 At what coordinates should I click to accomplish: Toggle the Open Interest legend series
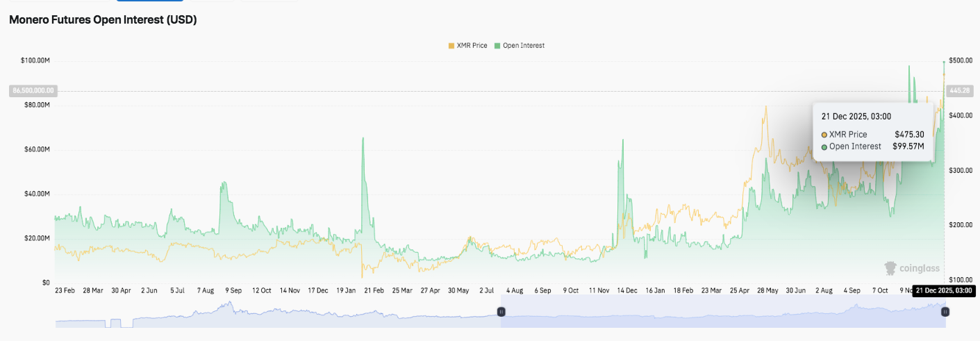523,46
